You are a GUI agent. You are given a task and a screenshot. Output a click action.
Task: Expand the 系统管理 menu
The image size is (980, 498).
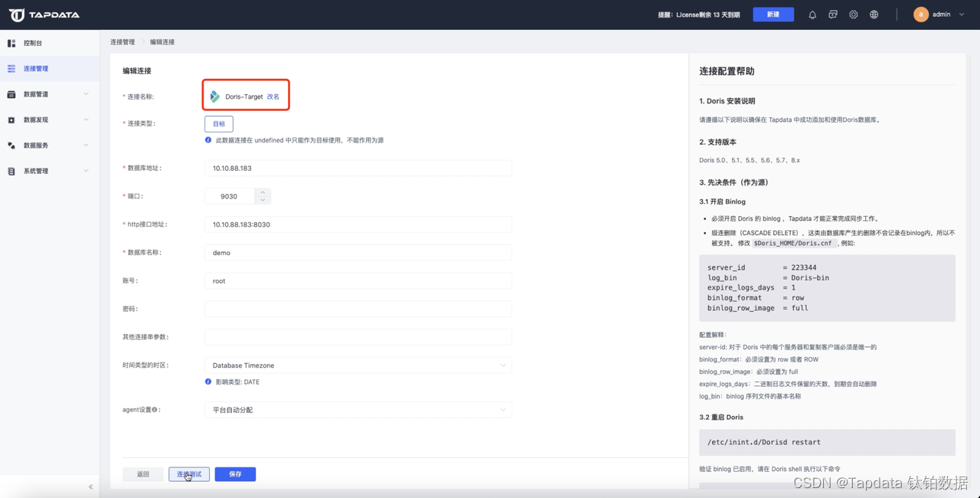point(86,171)
